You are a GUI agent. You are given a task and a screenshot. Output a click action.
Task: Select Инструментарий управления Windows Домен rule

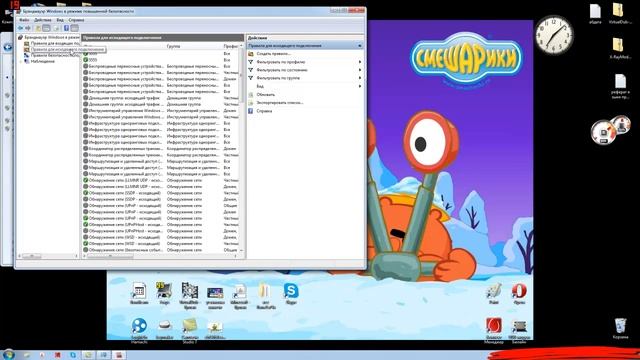160,110
